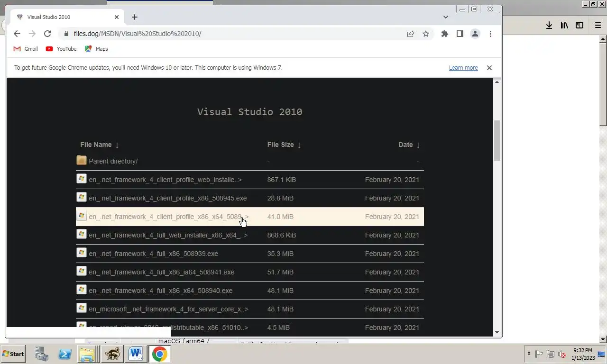Click file icon beside full_x86_508939.exe
Image resolution: width=607 pixels, height=364 pixels.
click(82, 253)
